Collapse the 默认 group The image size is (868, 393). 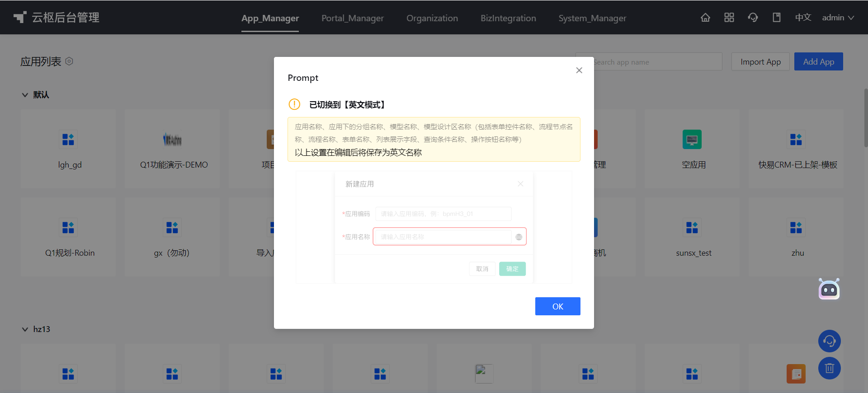25,95
